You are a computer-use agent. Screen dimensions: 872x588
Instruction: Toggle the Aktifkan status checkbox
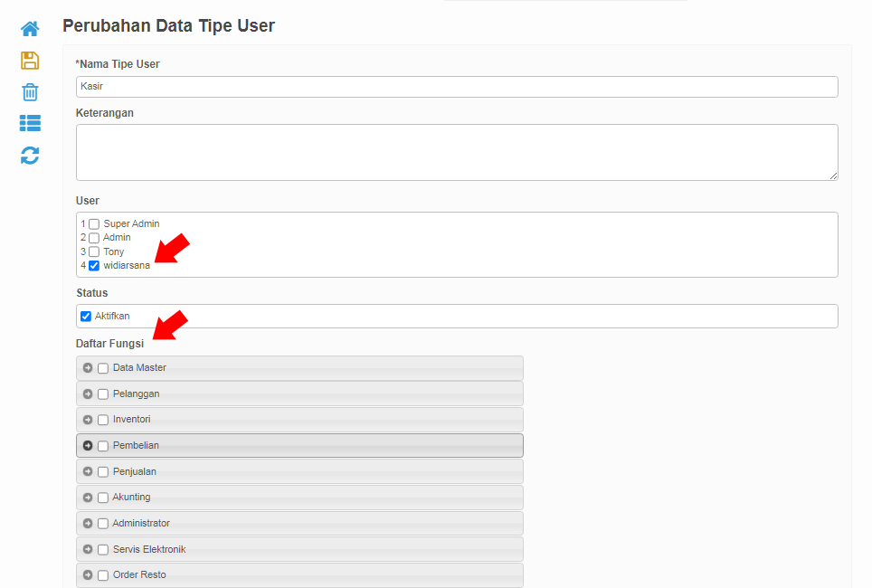[86, 317]
